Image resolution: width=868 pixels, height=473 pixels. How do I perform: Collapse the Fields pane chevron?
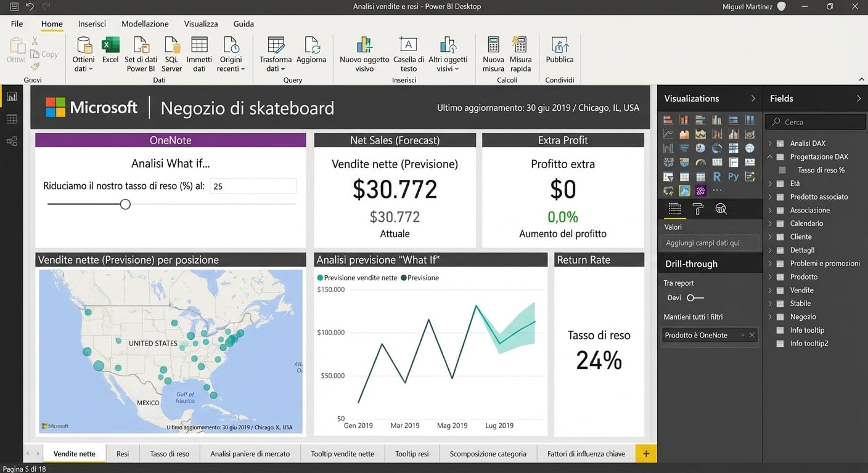coord(859,99)
